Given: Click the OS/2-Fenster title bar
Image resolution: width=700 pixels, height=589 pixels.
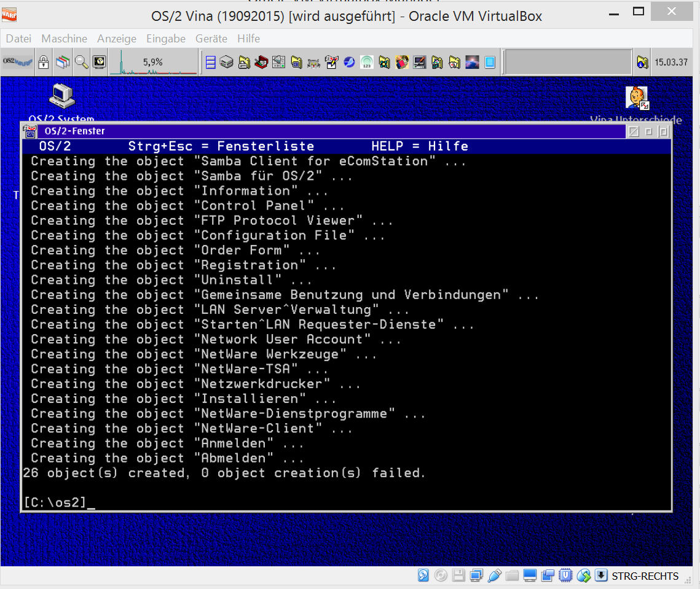Looking at the screenshot, I should pyautogui.click(x=332, y=131).
